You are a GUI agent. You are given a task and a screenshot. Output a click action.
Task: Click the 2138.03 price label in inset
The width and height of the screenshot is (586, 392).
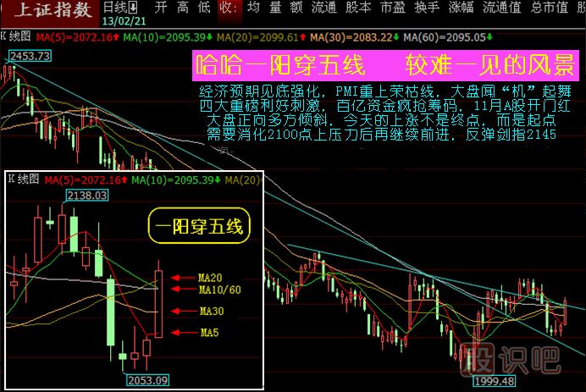click(x=87, y=196)
